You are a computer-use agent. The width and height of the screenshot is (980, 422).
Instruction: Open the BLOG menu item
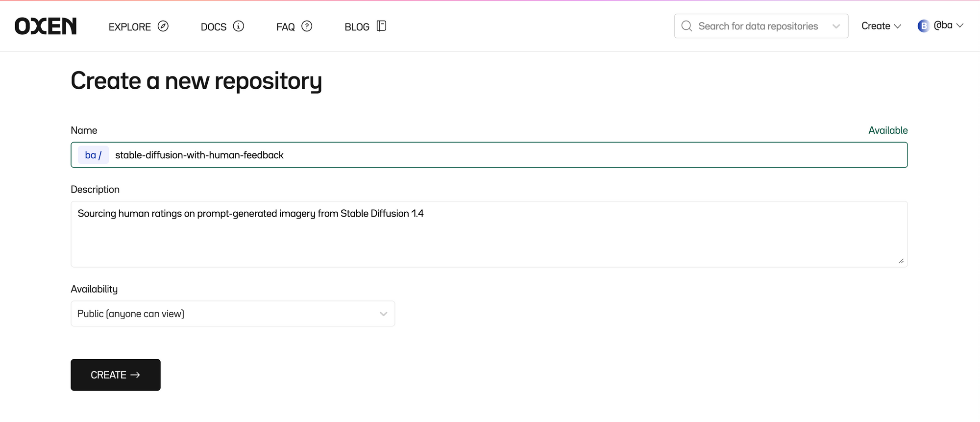pos(357,27)
